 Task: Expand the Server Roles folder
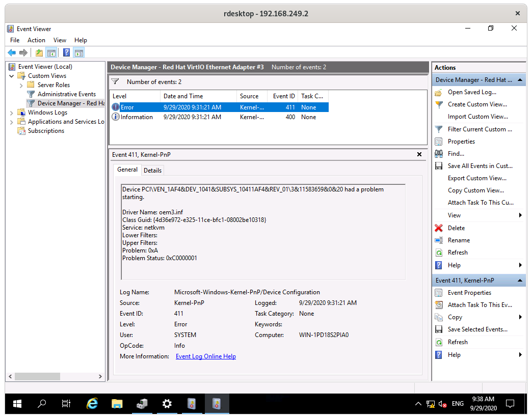20,85
